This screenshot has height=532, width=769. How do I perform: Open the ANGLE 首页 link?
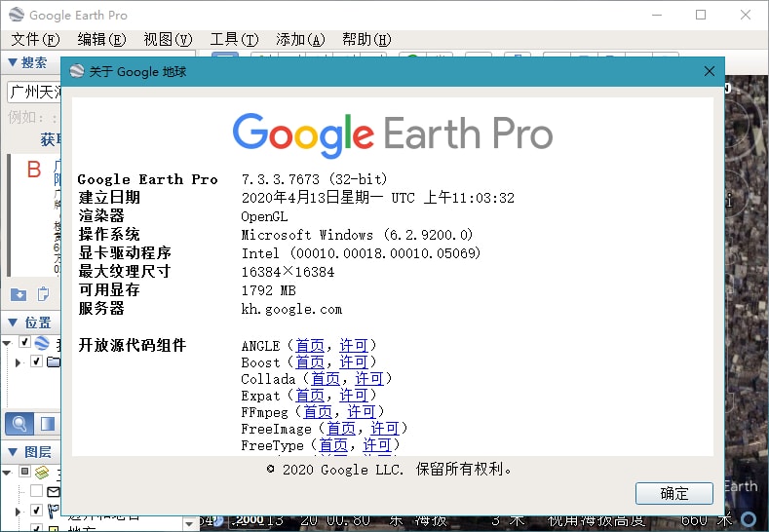(310, 346)
